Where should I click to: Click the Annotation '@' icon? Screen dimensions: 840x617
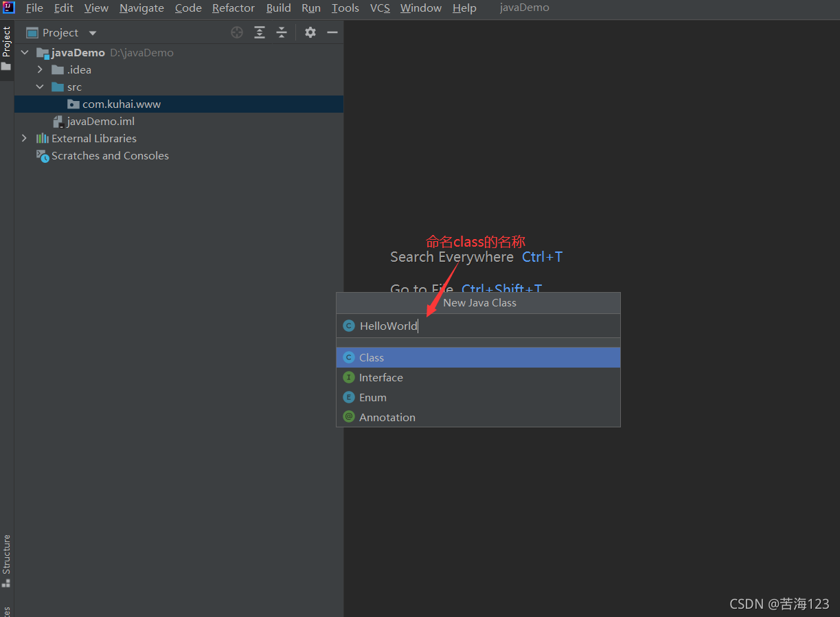pos(349,417)
